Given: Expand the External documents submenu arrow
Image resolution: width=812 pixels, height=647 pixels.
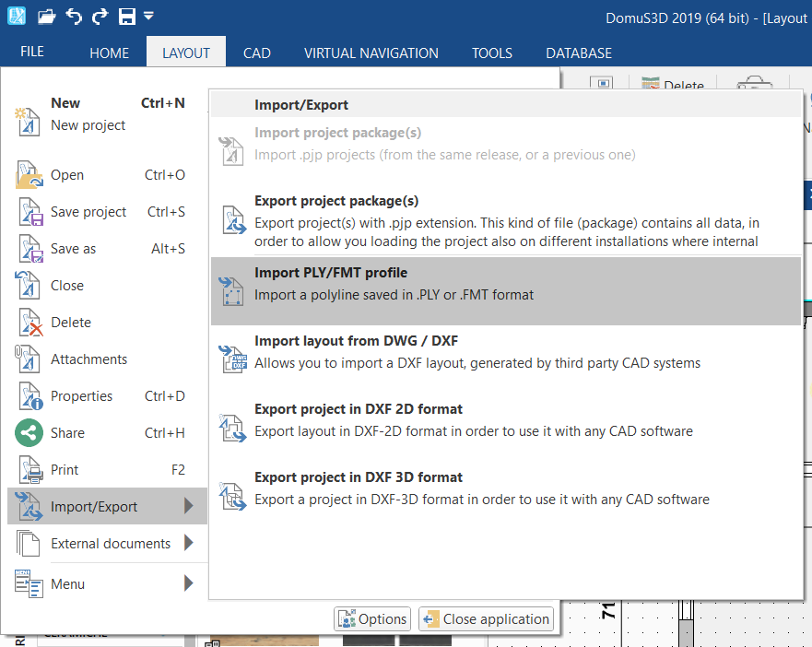Looking at the screenshot, I should (x=189, y=543).
